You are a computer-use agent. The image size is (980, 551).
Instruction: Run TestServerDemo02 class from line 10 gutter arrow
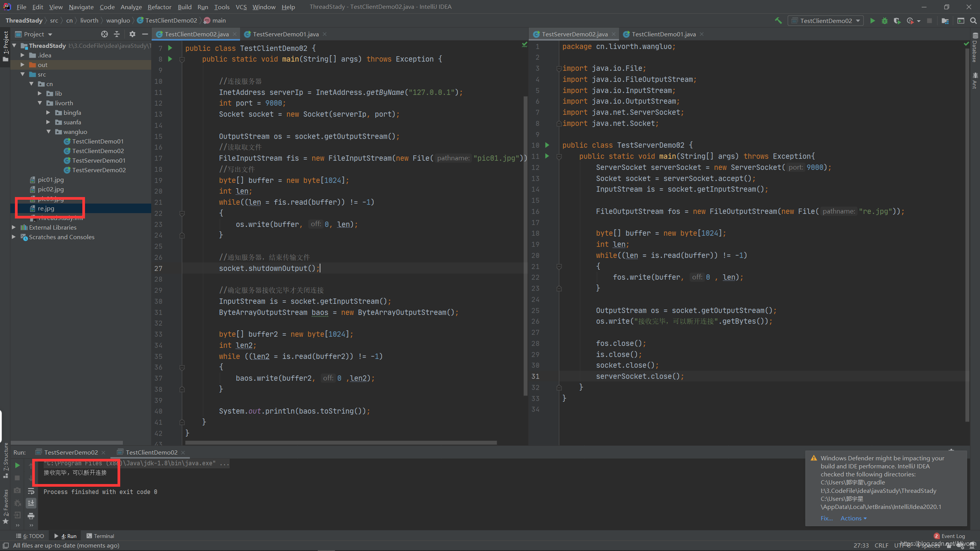tap(547, 145)
